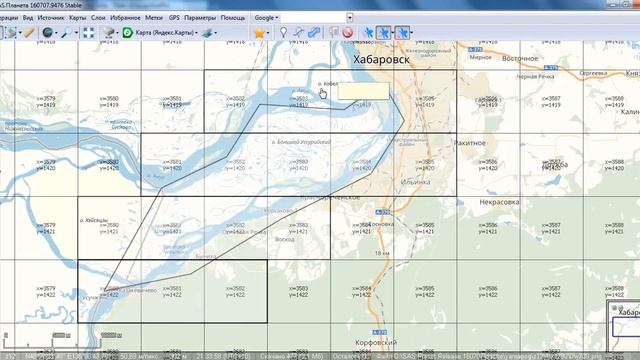Click the mini-map overview in the corner
This screenshot has width=640, height=360.
(624, 326)
